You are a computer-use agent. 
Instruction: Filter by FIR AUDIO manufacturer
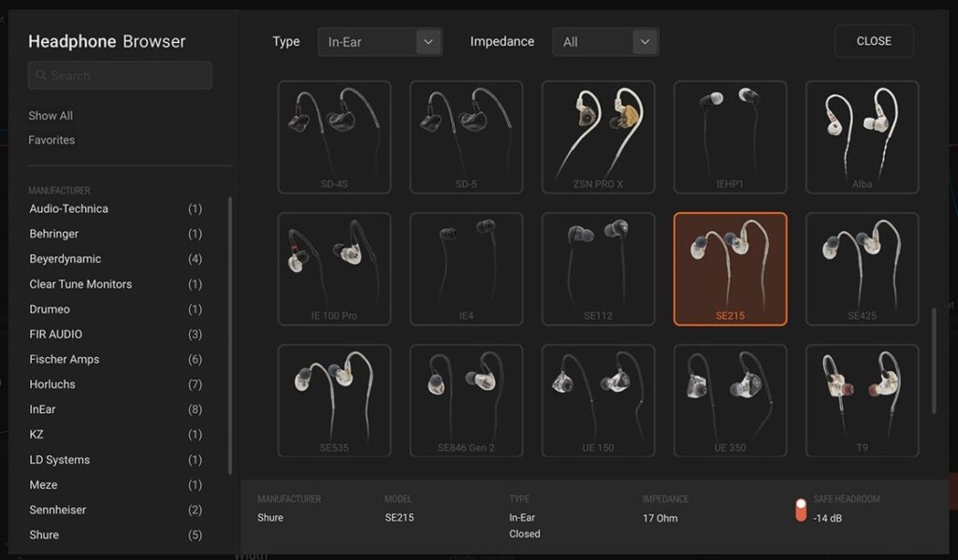pos(115,334)
